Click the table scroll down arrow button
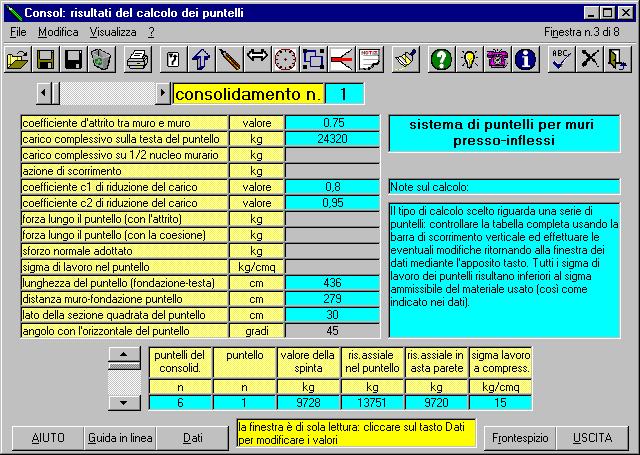 (123, 401)
